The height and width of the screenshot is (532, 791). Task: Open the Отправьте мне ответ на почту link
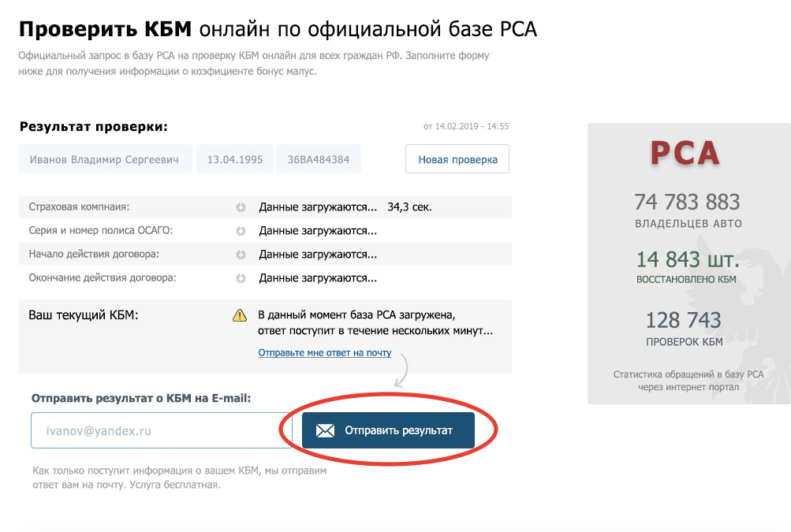click(x=325, y=353)
